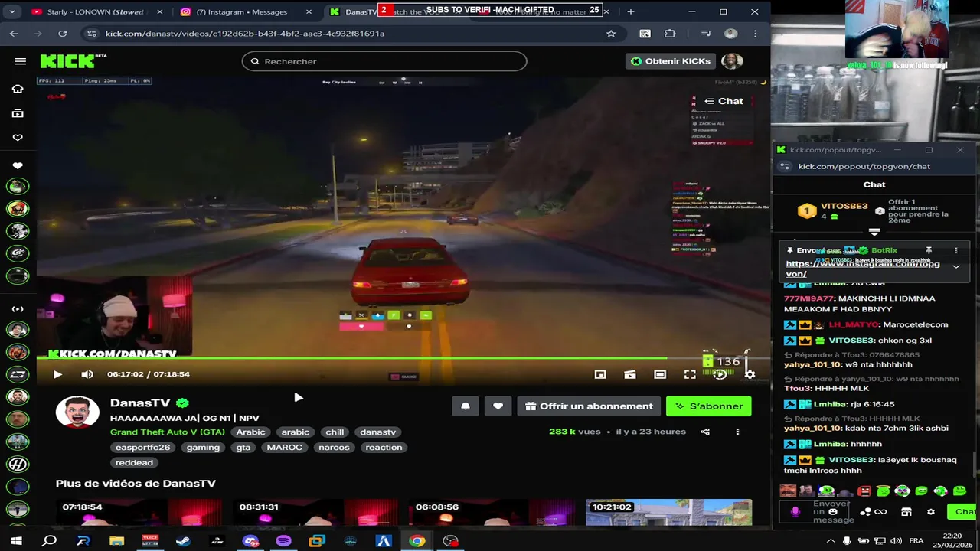Open the following heart icon in sidebar
The image size is (980, 551).
18,138
